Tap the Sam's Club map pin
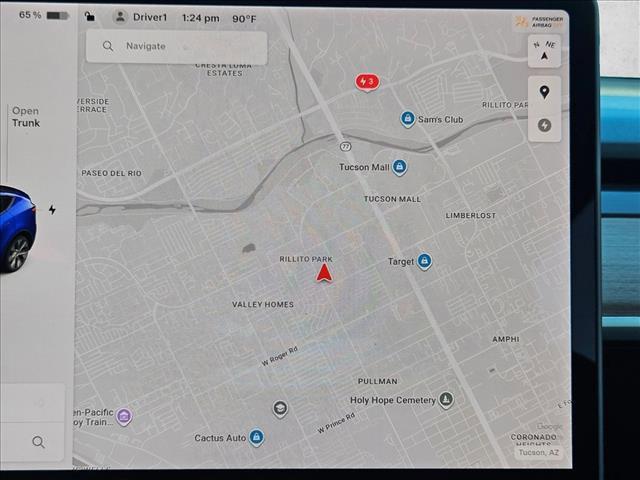Viewport: 640px width, 480px height. [407, 119]
